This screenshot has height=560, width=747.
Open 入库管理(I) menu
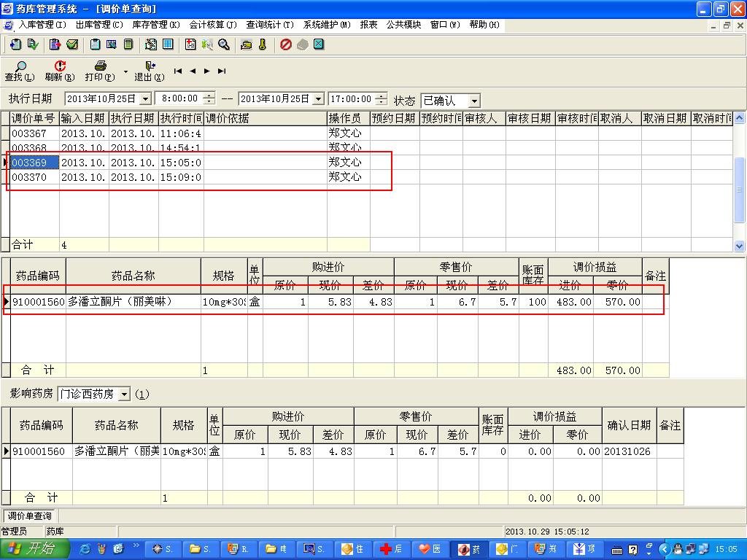click(x=42, y=25)
